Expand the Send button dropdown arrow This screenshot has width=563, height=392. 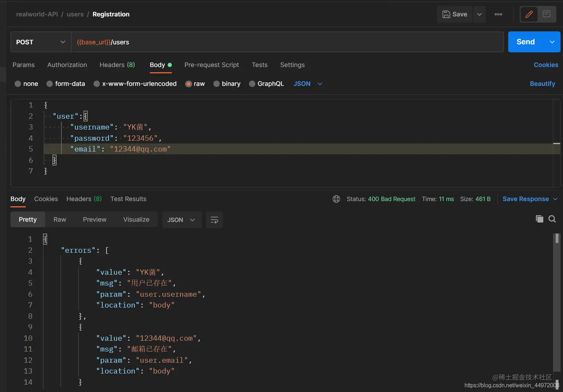552,42
